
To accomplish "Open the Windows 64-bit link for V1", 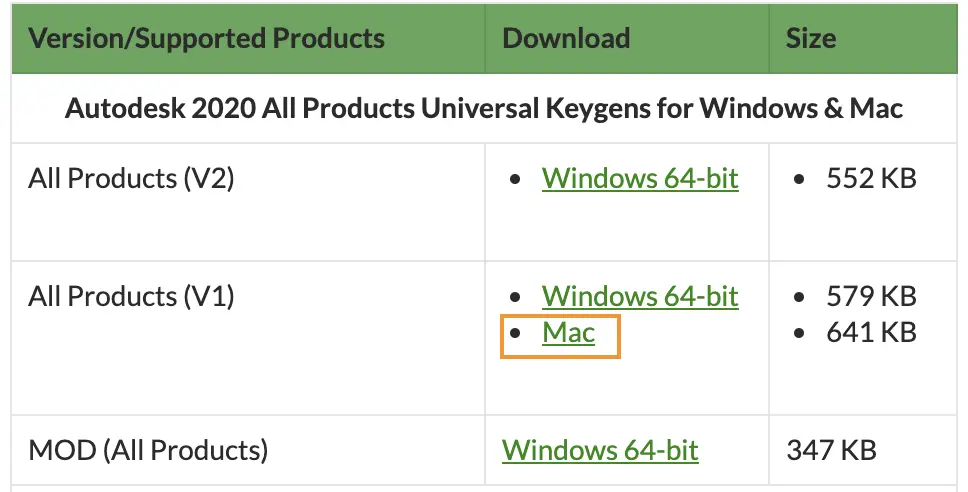I will coord(640,296).
